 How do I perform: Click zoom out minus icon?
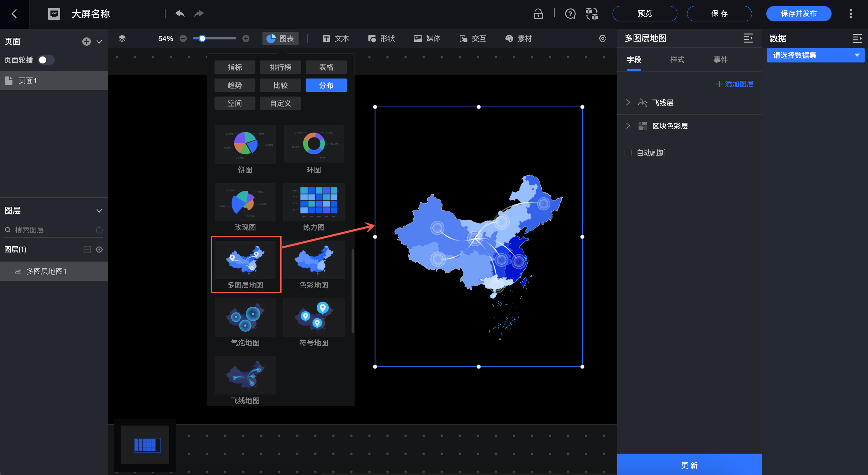(183, 38)
